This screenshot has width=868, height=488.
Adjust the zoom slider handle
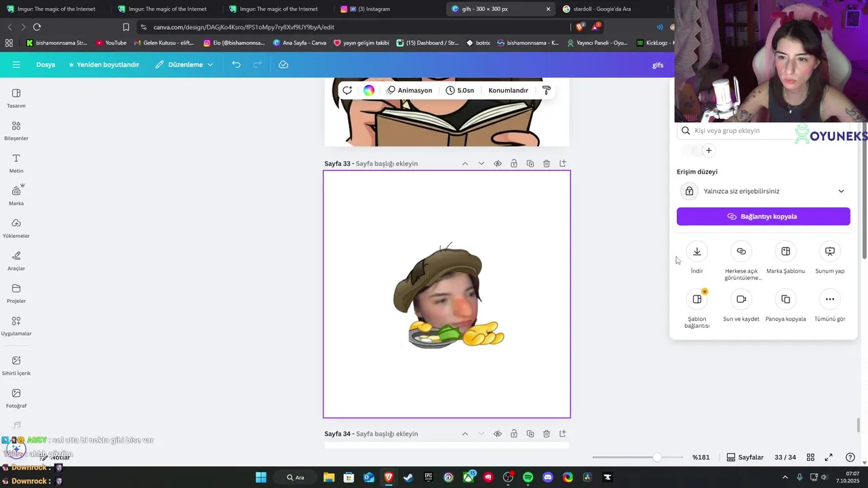pos(656,457)
